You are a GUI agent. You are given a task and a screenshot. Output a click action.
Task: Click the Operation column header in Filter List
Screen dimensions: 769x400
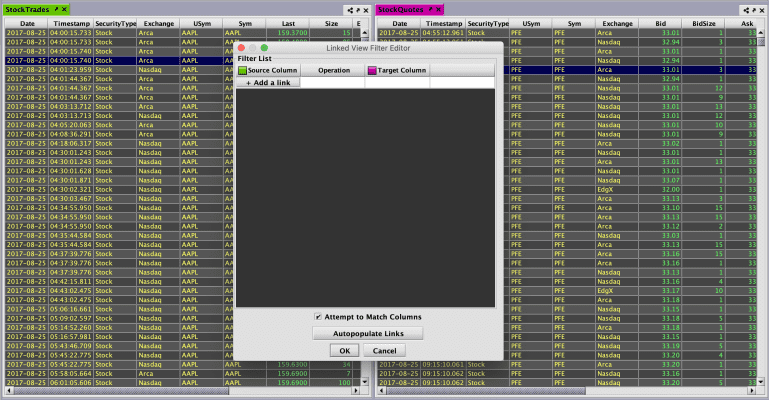pos(333,71)
